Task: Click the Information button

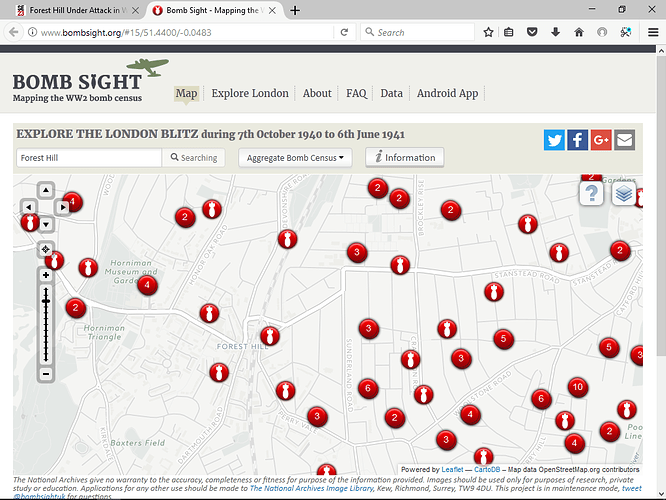Action: pyautogui.click(x=404, y=158)
